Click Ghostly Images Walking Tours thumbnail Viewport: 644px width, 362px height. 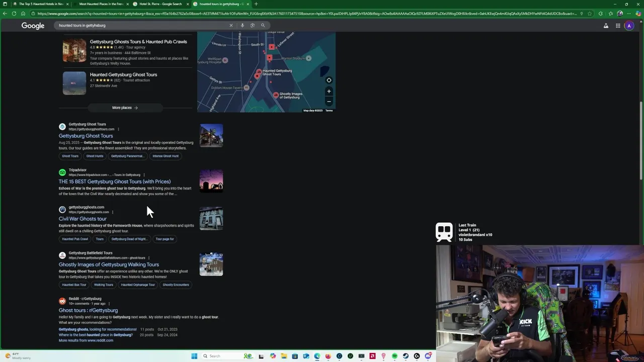click(x=211, y=264)
